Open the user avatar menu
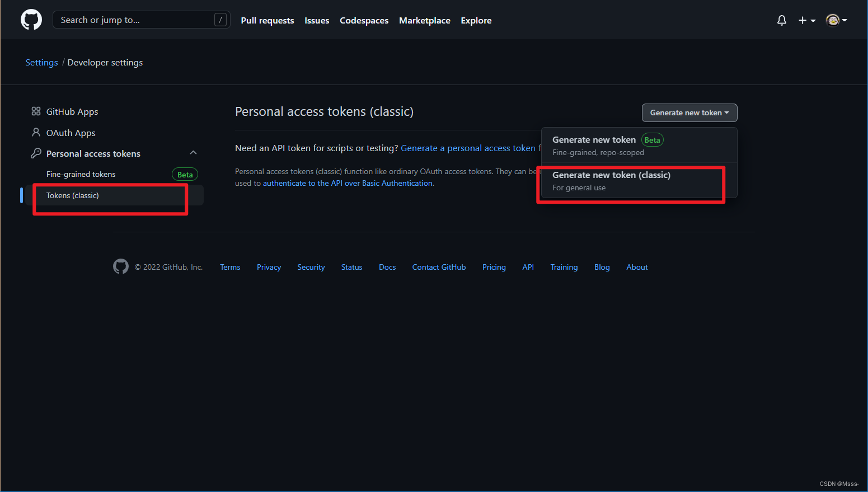Viewport: 868px width, 492px height. pyautogui.click(x=837, y=20)
